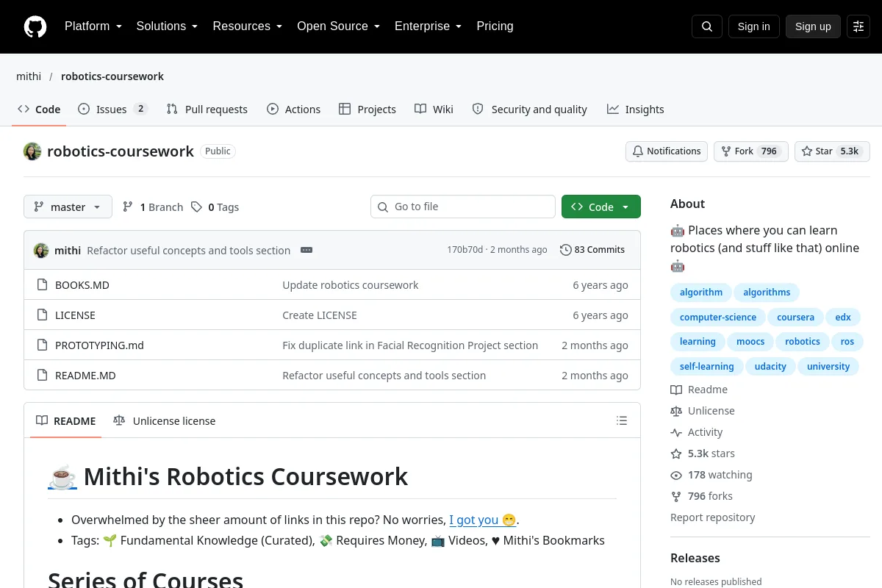
Task: Click the commit author avatar
Action: click(41, 251)
